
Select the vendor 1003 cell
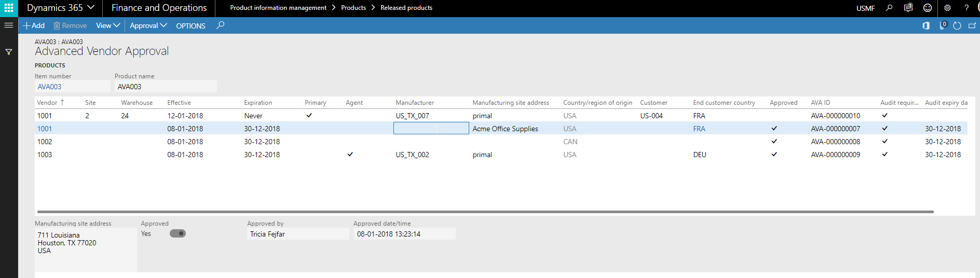tap(45, 155)
